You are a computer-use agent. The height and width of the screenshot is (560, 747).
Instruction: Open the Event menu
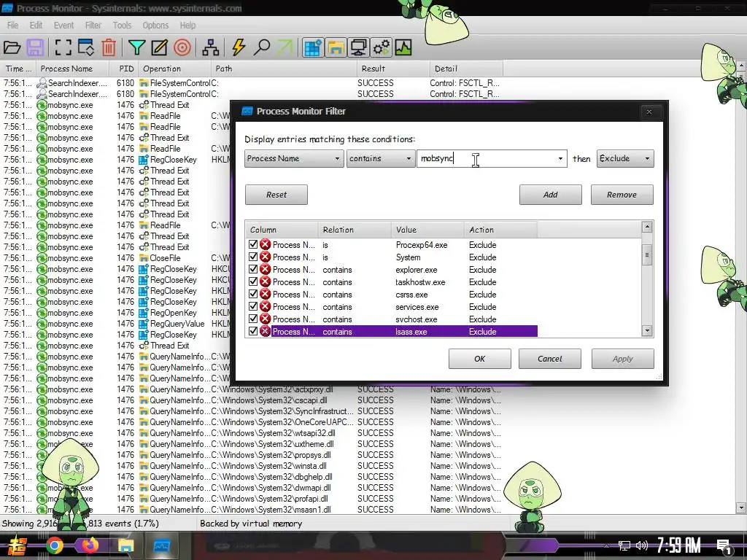63,26
